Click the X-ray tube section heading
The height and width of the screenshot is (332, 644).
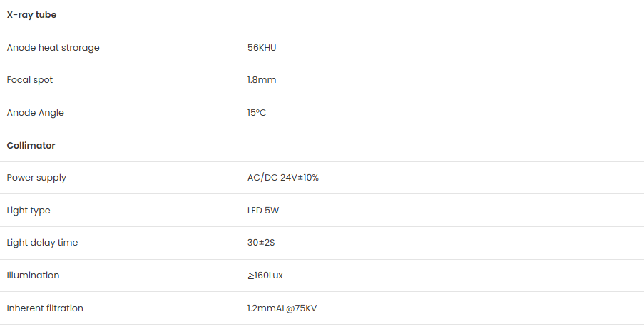31,15
